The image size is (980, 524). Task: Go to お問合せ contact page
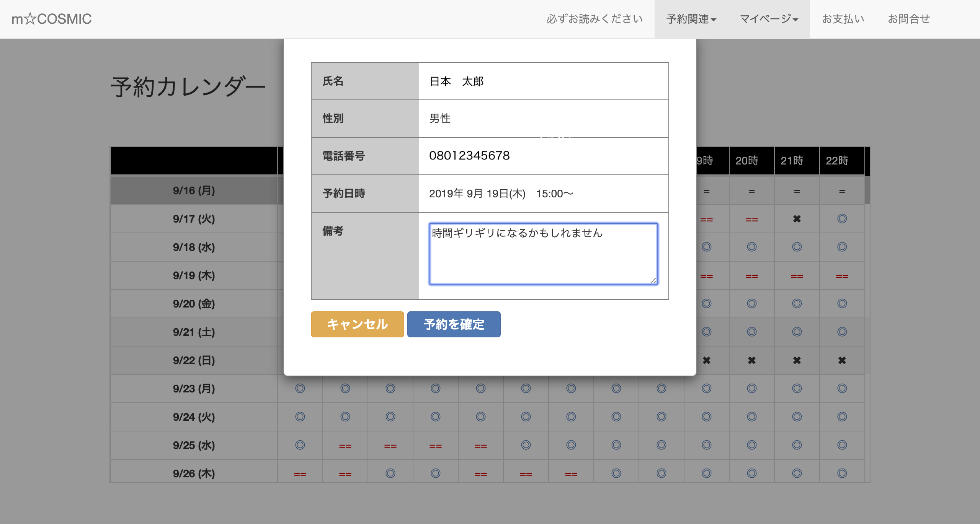coord(909,19)
